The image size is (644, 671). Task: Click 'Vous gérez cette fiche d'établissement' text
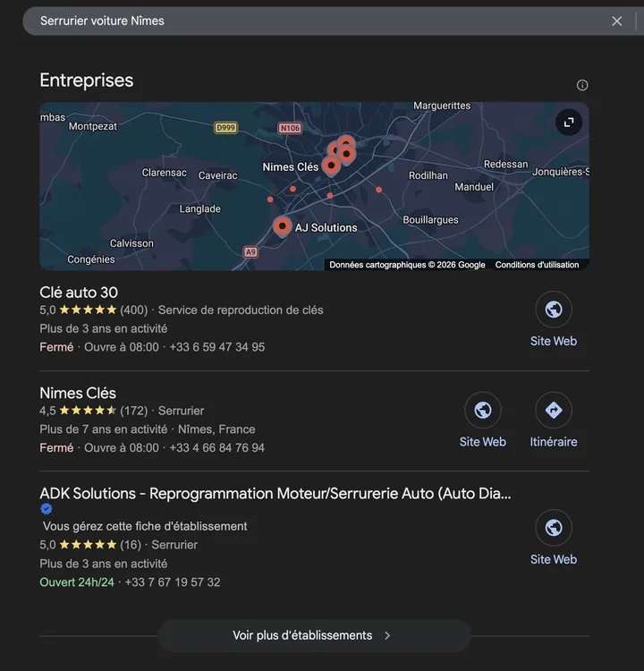pyautogui.click(x=145, y=526)
